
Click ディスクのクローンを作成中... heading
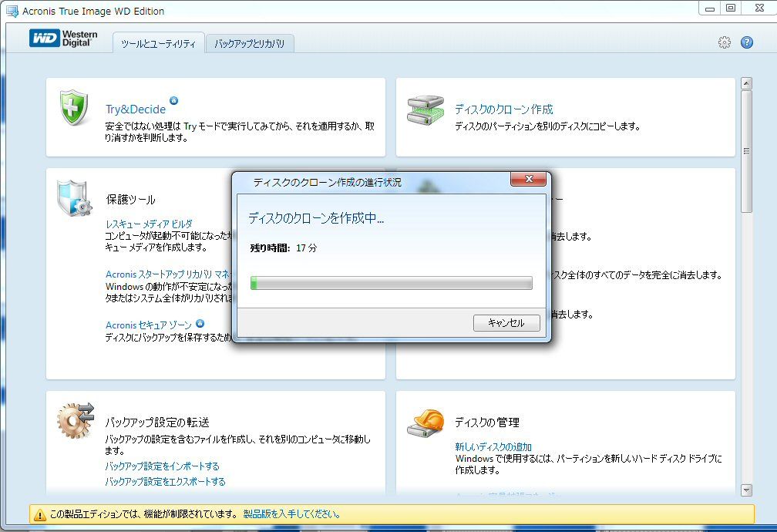point(316,218)
